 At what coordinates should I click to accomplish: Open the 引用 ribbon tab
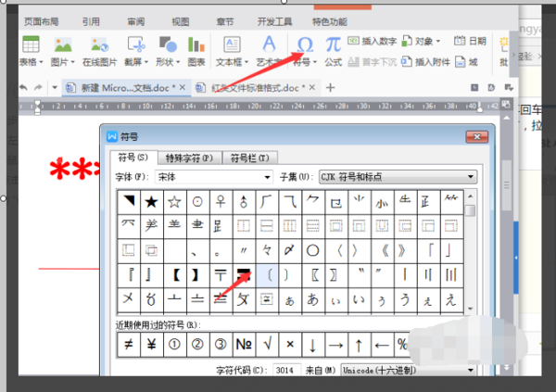91,22
